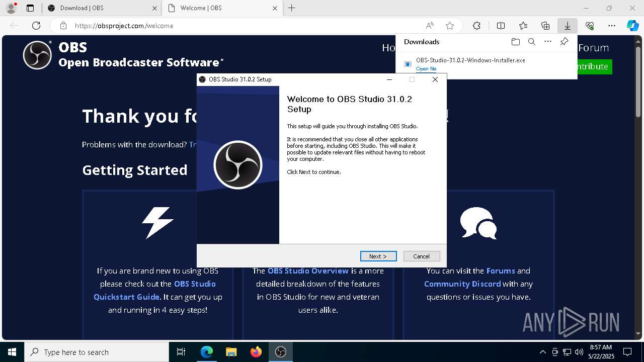
Task: Open Community Discord link
Action: [462, 284]
